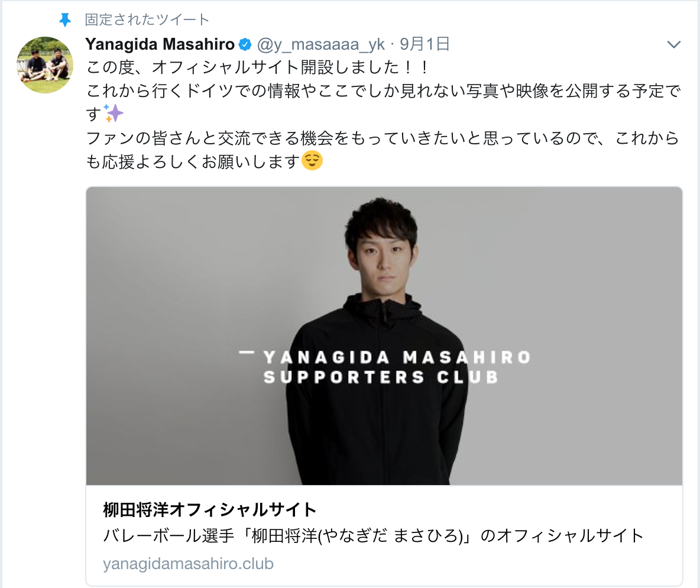This screenshot has width=700, height=588.
Task: Click the ファンの皆さんと交流 tweet line
Action: (x=383, y=138)
